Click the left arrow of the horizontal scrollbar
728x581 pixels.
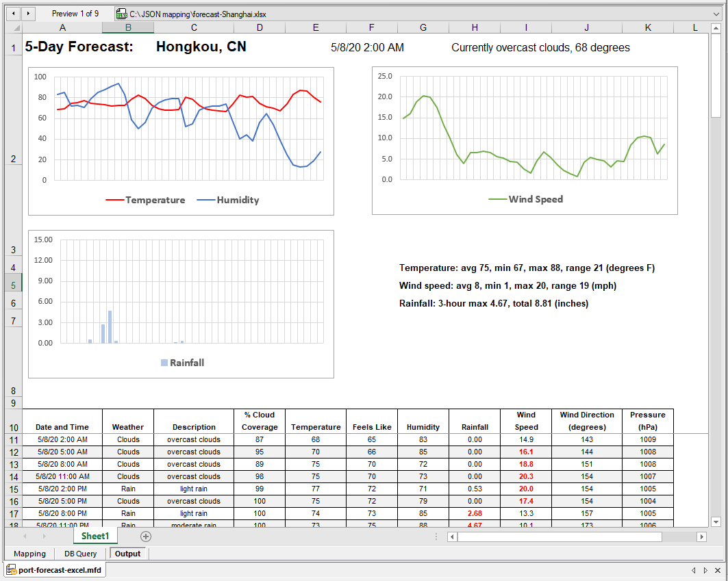click(451, 537)
